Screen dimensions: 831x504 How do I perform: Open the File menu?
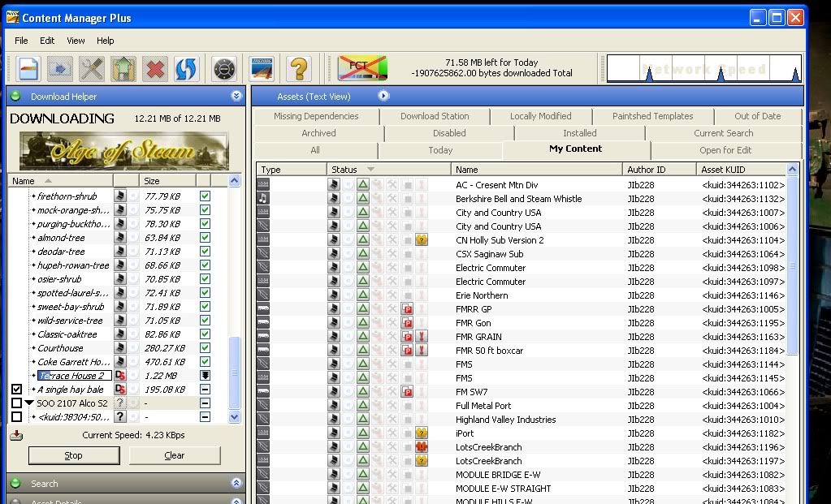pos(21,41)
